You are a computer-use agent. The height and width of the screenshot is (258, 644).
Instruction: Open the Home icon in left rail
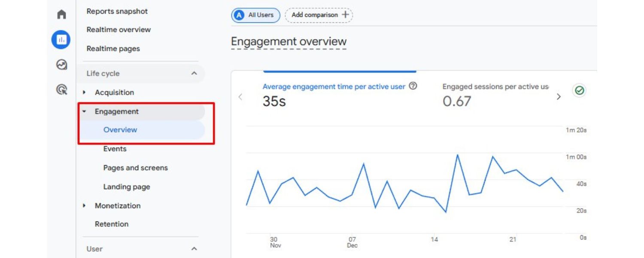click(x=61, y=14)
